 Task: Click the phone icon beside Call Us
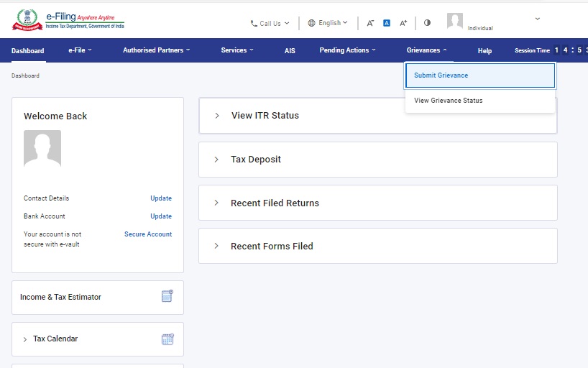point(254,23)
